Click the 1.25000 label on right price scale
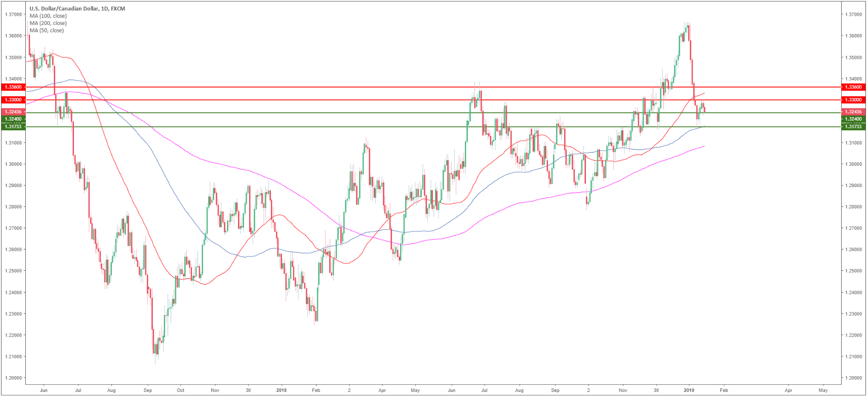 pos(853,271)
